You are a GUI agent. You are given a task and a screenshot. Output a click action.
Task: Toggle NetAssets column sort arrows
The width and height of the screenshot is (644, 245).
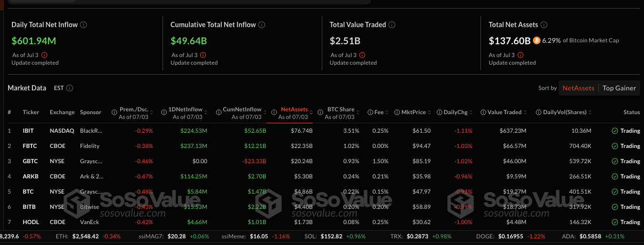point(311,112)
